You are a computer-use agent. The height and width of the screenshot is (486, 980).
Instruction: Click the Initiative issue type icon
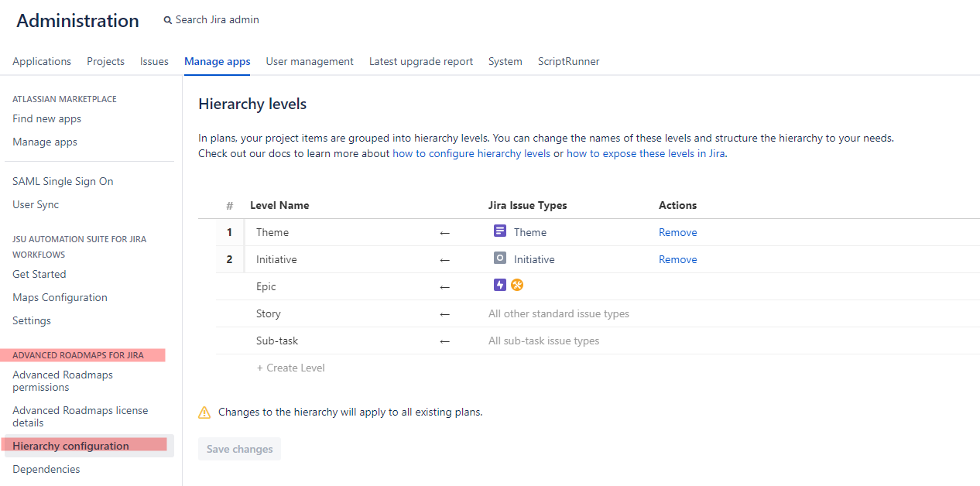[500, 258]
